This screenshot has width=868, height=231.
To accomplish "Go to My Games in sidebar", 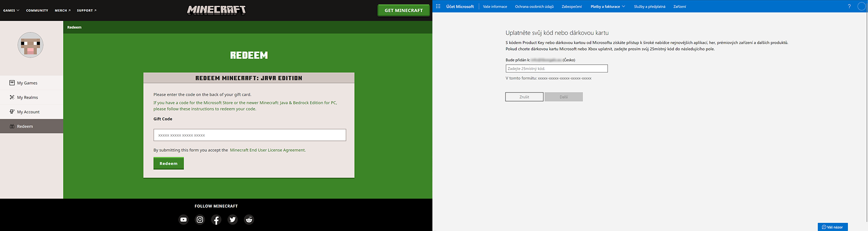I will pyautogui.click(x=32, y=83).
